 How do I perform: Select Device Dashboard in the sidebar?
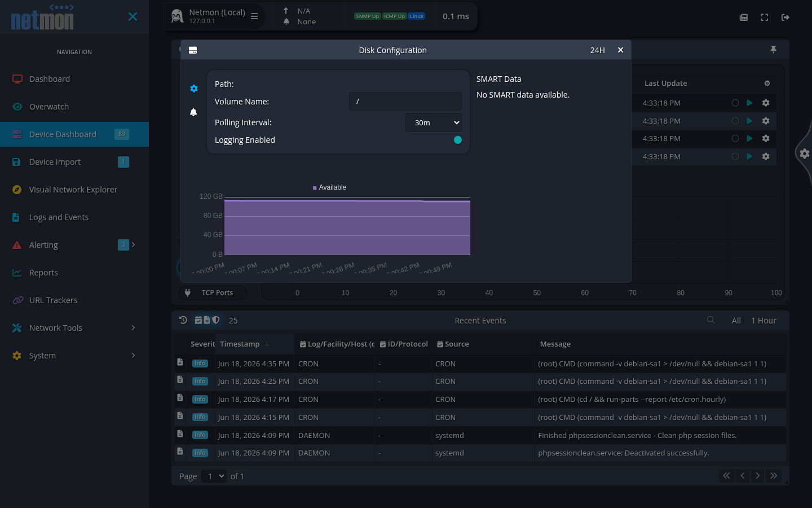tap(74, 134)
